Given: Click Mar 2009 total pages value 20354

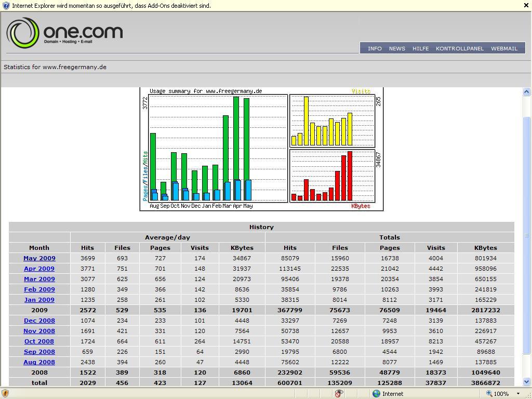Looking at the screenshot, I should pyautogui.click(x=390, y=279).
